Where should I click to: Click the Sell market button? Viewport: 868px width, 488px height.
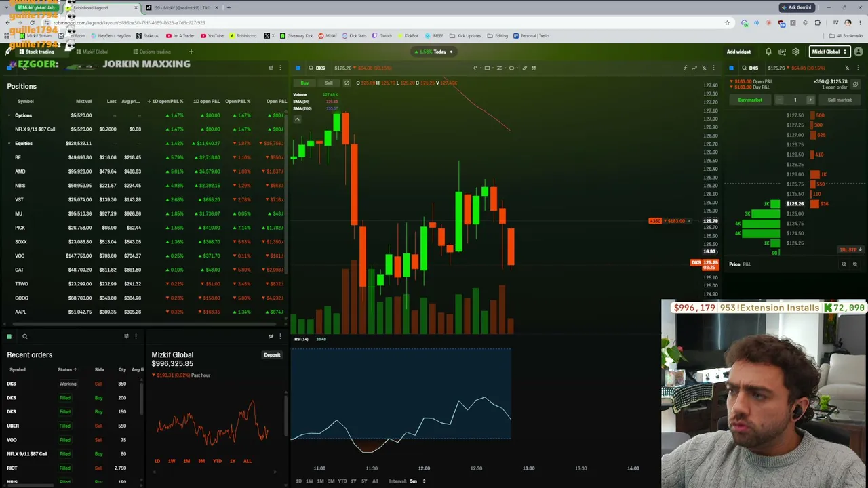point(840,100)
